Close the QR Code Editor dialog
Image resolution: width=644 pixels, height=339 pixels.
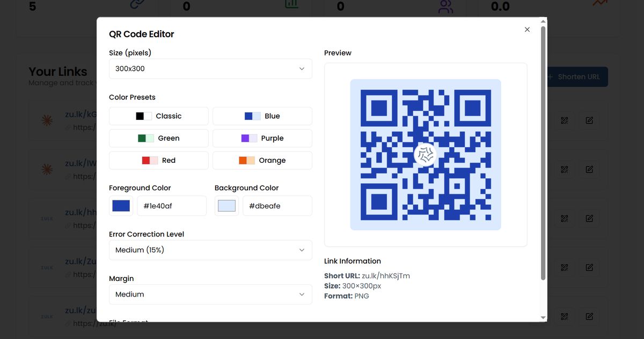[527, 30]
